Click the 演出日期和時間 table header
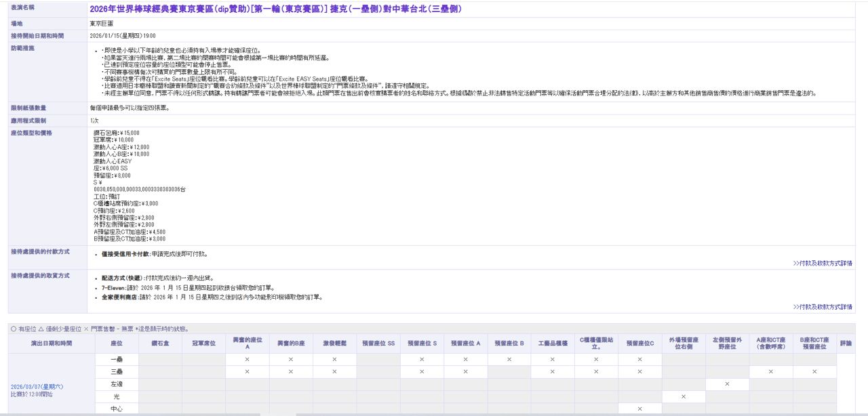Screen dimensions: 868x416 click(52, 344)
